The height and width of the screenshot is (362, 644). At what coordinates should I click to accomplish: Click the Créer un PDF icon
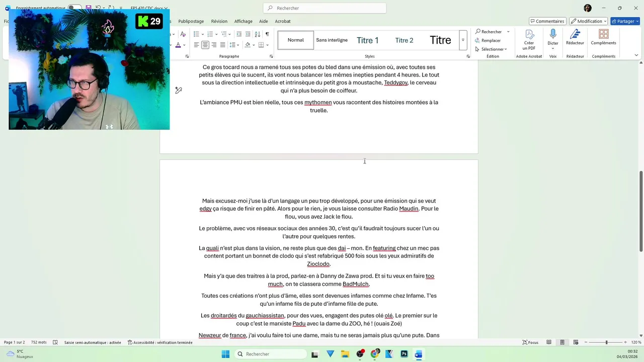(x=529, y=39)
